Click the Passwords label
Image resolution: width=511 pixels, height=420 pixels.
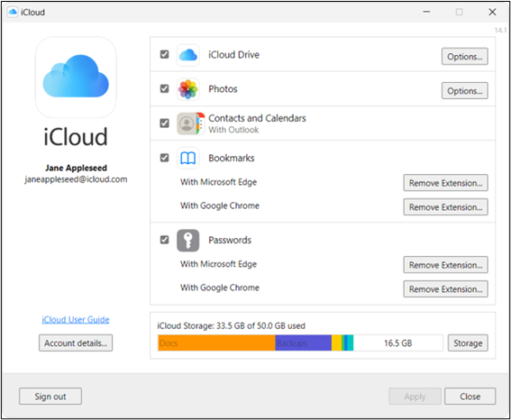click(230, 240)
